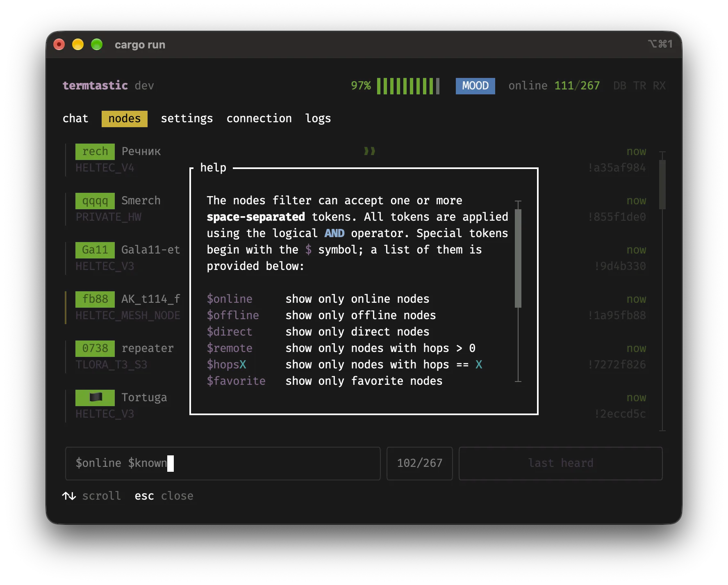This screenshot has height=585, width=728.
Task: Select the qqqq node badge
Action: click(x=95, y=201)
